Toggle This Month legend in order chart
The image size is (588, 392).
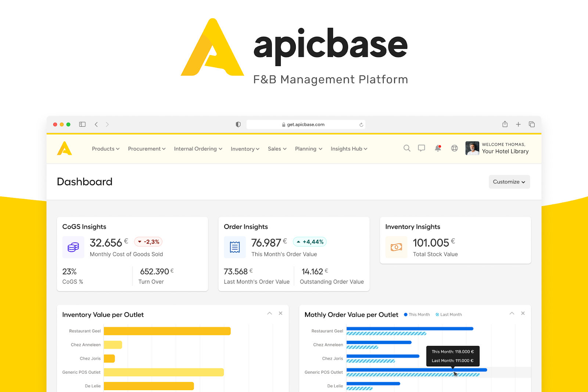pos(417,314)
